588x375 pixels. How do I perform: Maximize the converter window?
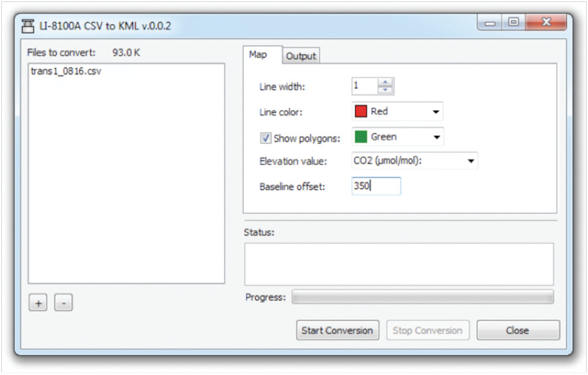tap(514, 22)
